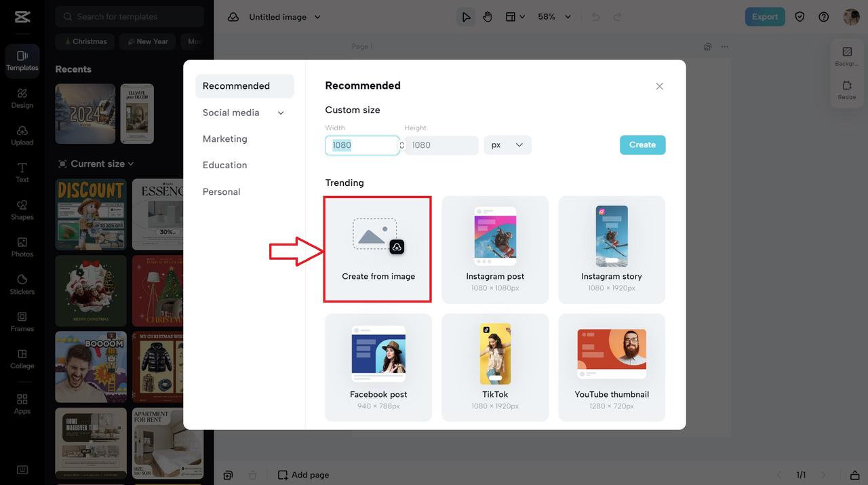Image resolution: width=868 pixels, height=485 pixels.
Task: Open the help question mark icon
Action: point(824,17)
